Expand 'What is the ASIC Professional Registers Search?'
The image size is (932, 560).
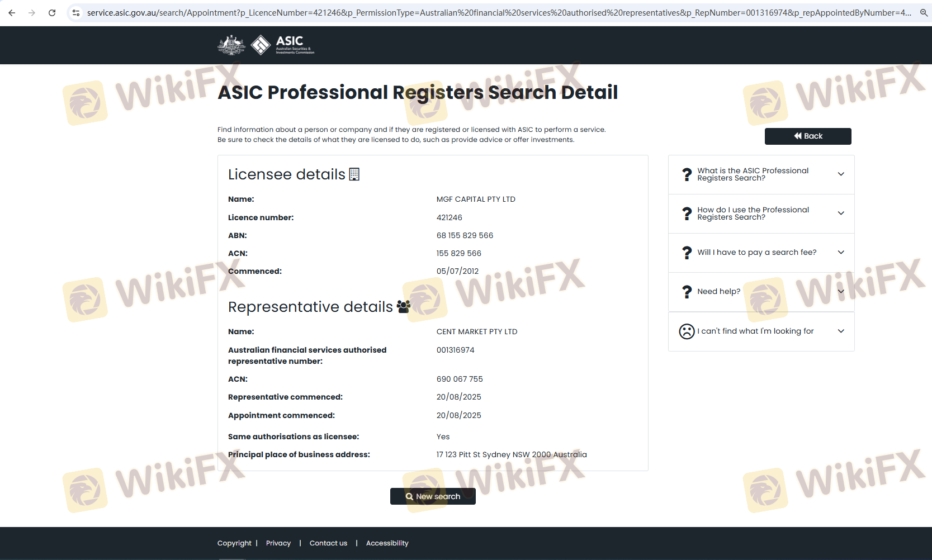pos(761,174)
